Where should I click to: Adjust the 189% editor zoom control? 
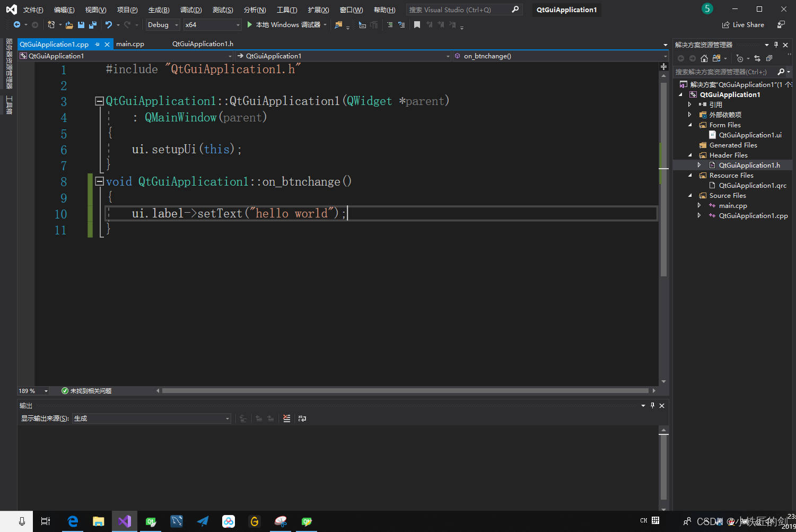tap(33, 391)
